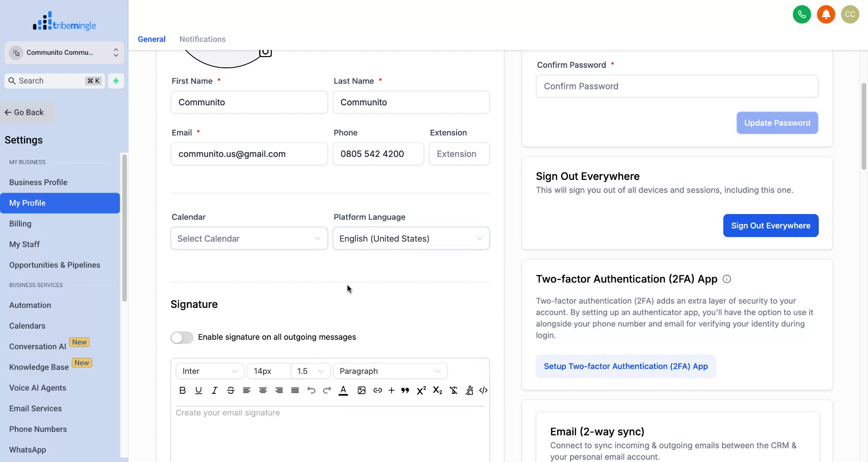This screenshot has width=868, height=462.
Task: Expand the Paragraph style dropdown
Action: (390, 371)
